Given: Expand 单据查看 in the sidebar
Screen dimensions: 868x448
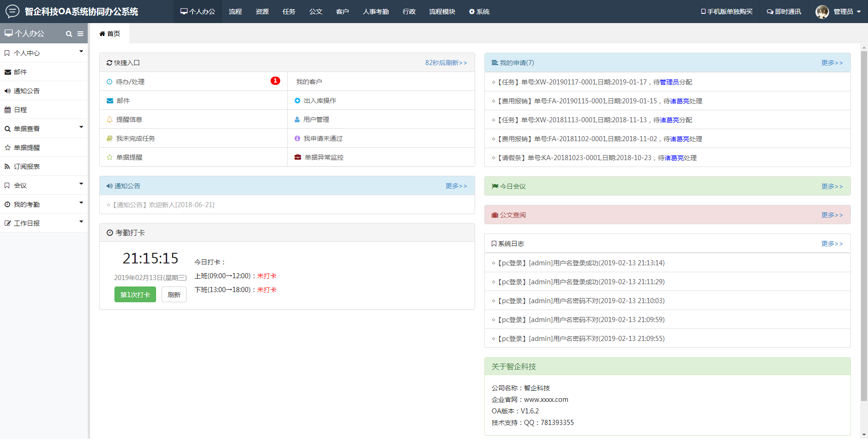Looking at the screenshot, I should coord(44,129).
